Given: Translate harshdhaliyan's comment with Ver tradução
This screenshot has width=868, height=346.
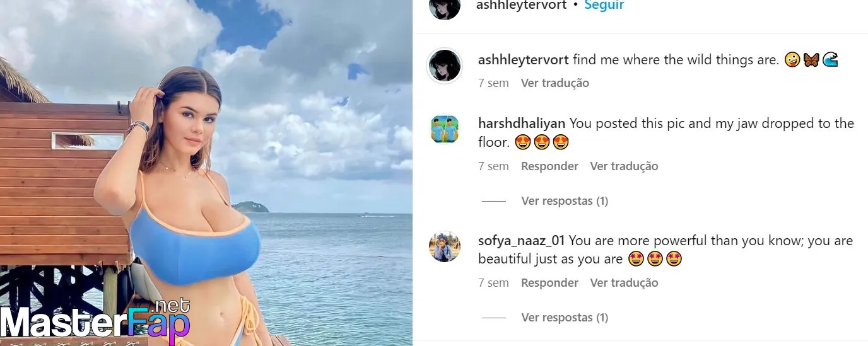Looking at the screenshot, I should [624, 166].
